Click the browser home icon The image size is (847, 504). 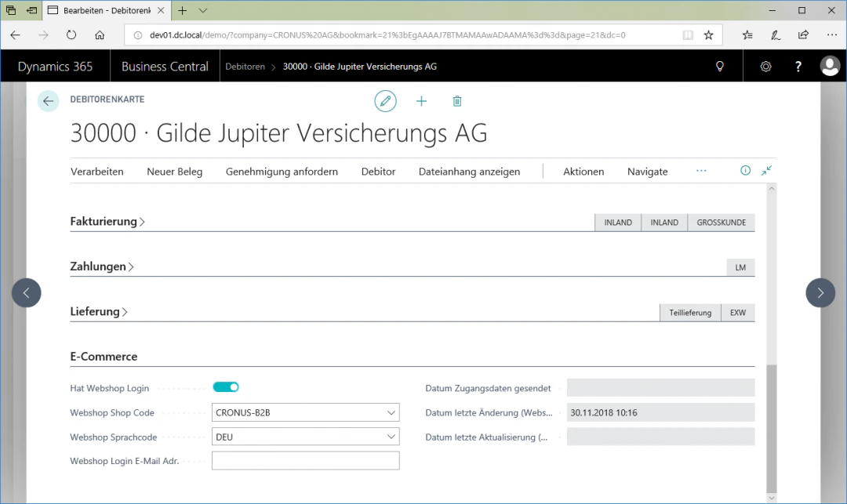click(100, 35)
